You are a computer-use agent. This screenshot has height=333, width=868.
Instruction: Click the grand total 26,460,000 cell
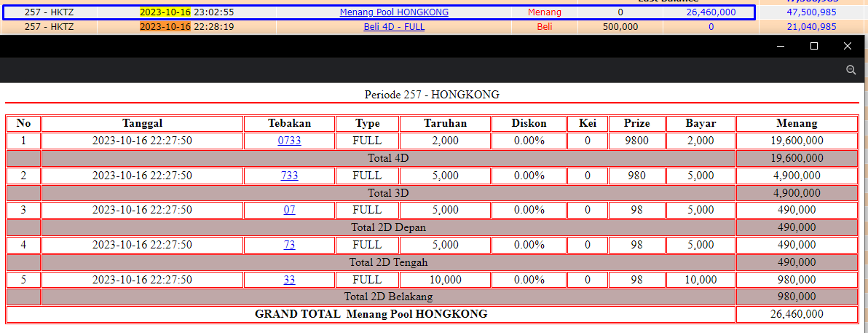tap(797, 314)
